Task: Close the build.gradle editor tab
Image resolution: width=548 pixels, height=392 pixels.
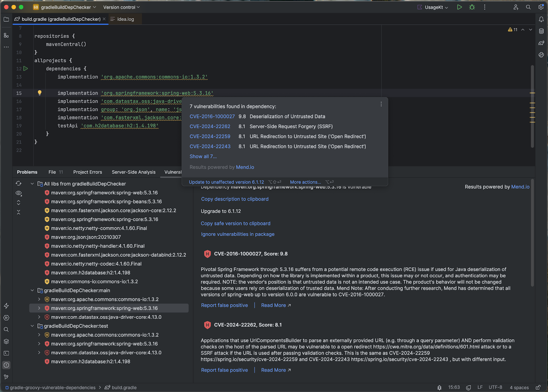Action: (104, 19)
